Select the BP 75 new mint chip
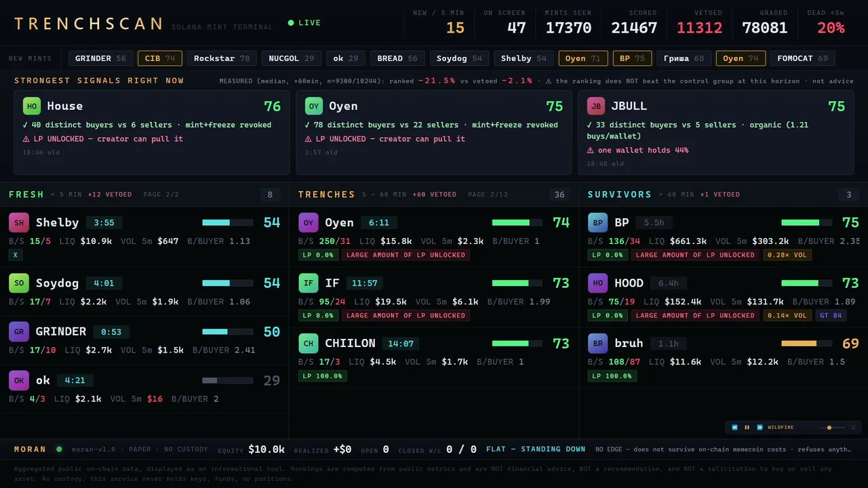 632,58
